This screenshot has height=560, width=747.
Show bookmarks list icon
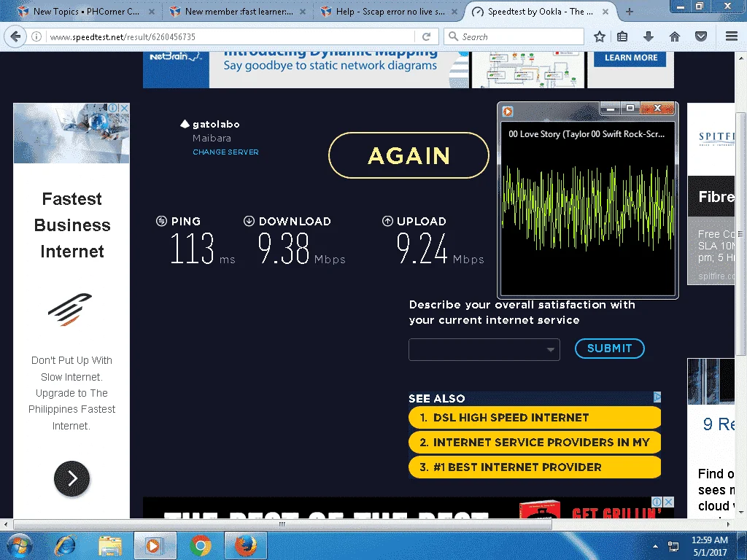pos(622,36)
